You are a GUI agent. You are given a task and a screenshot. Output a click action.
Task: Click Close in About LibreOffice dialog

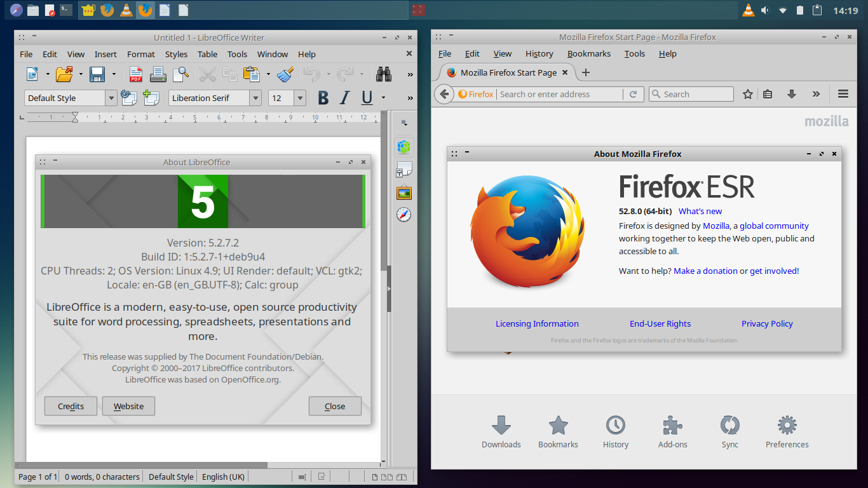(x=335, y=406)
